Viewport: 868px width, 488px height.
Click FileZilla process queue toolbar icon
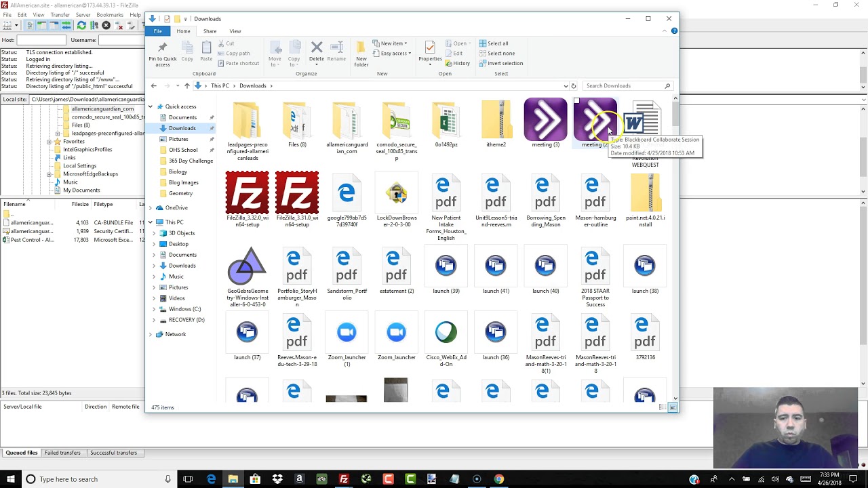point(94,25)
